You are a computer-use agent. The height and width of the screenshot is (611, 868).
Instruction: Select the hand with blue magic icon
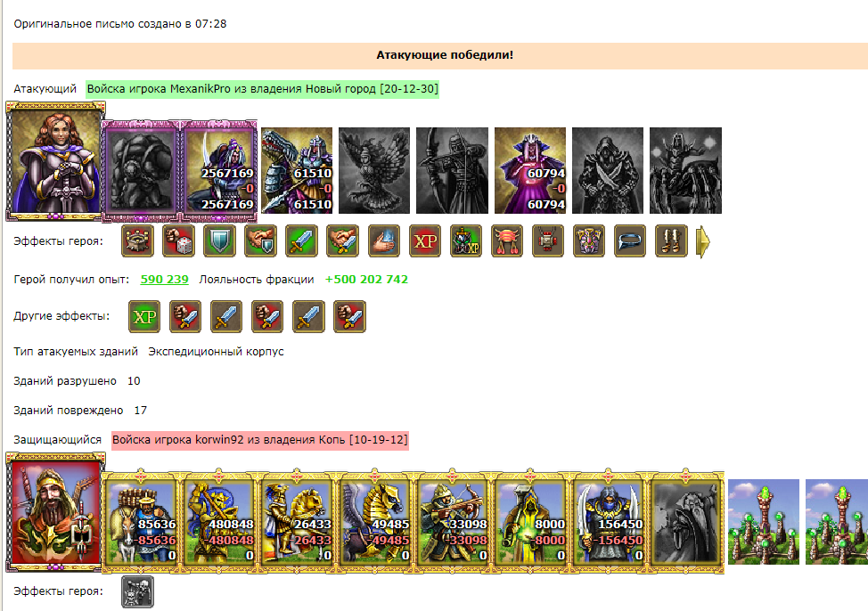383,241
